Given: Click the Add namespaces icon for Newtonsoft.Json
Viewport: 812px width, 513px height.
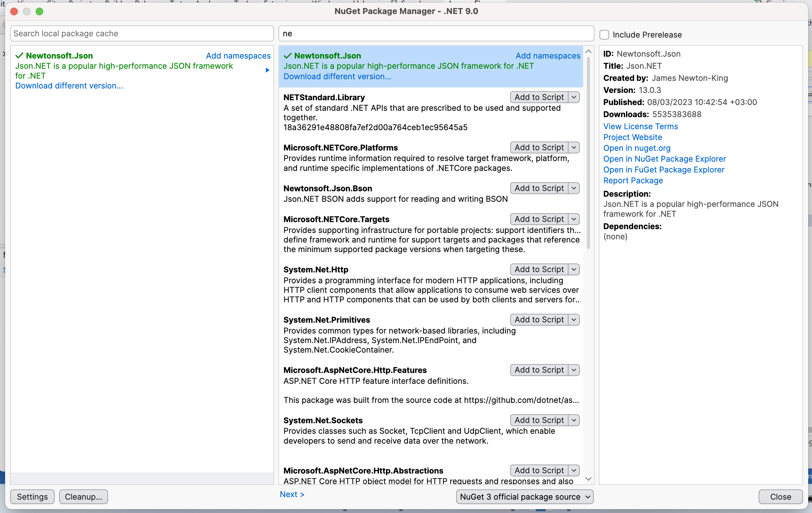Looking at the screenshot, I should tap(547, 56).
